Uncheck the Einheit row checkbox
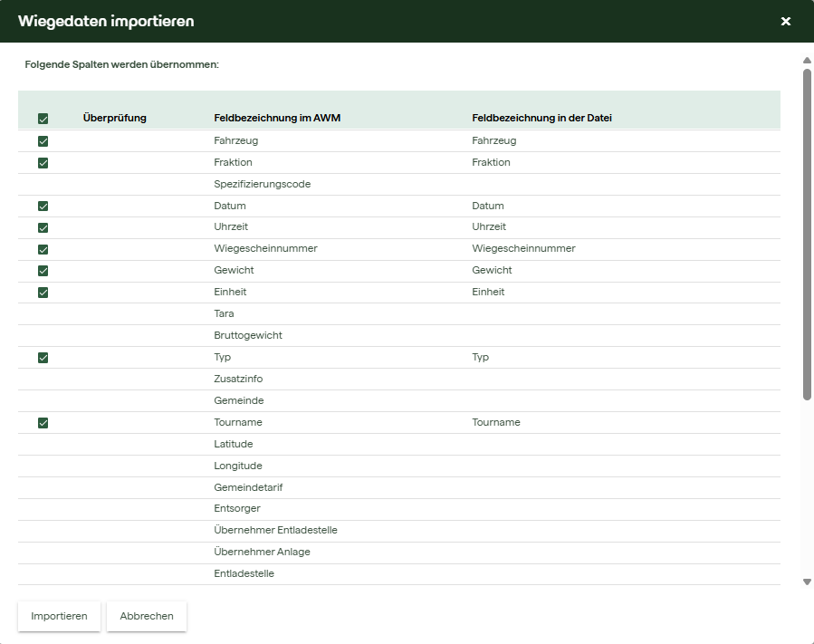 pyautogui.click(x=43, y=293)
